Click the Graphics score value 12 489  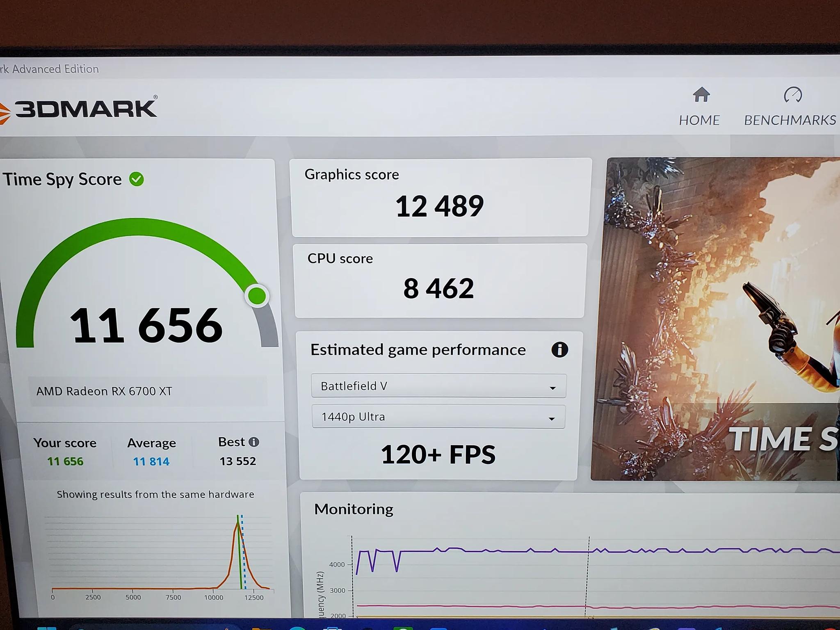pos(439,206)
